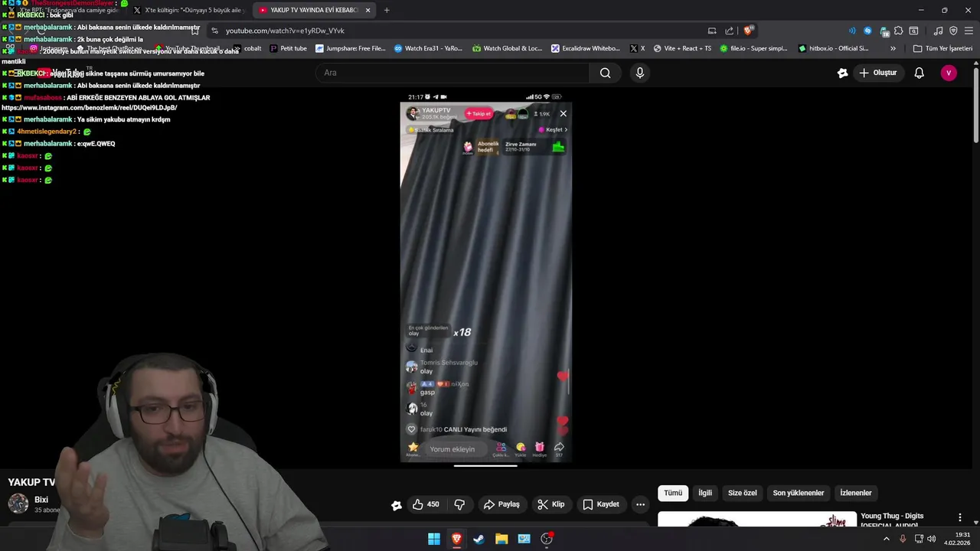This screenshot has height=551, width=980.
Task: Open a new browser tab
Action: point(387,10)
